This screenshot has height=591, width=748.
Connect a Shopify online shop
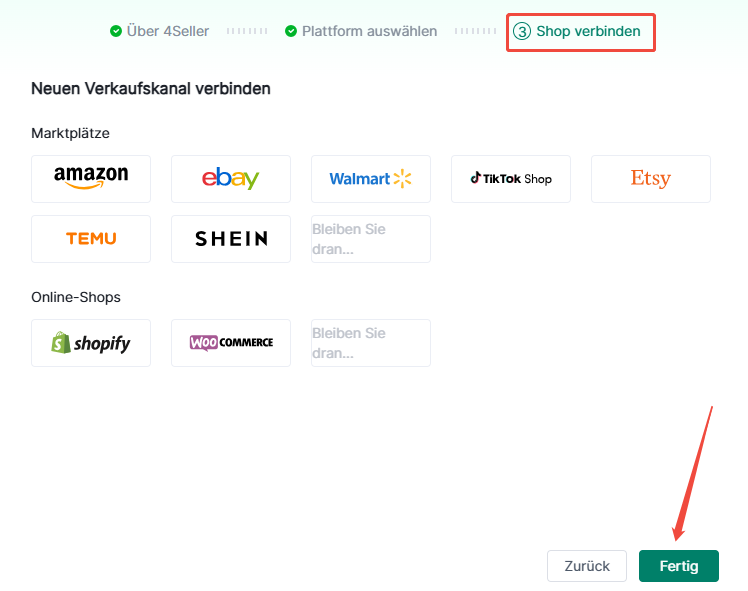[x=91, y=343]
